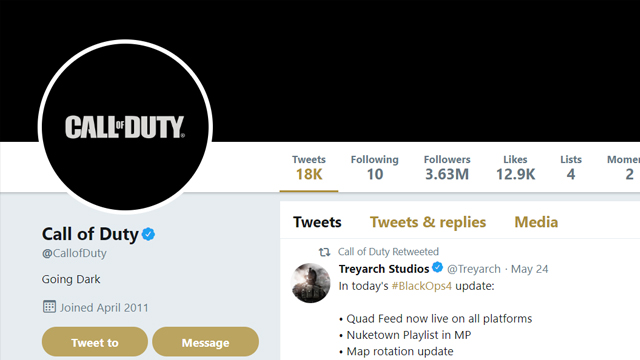Open the Lists stat showing 4
The height and width of the screenshot is (360, 640).
[x=571, y=168]
